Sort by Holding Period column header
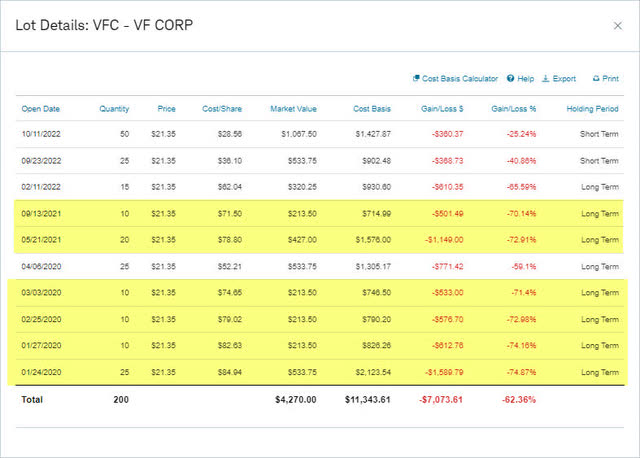The width and height of the screenshot is (640, 458). pyautogui.click(x=592, y=109)
